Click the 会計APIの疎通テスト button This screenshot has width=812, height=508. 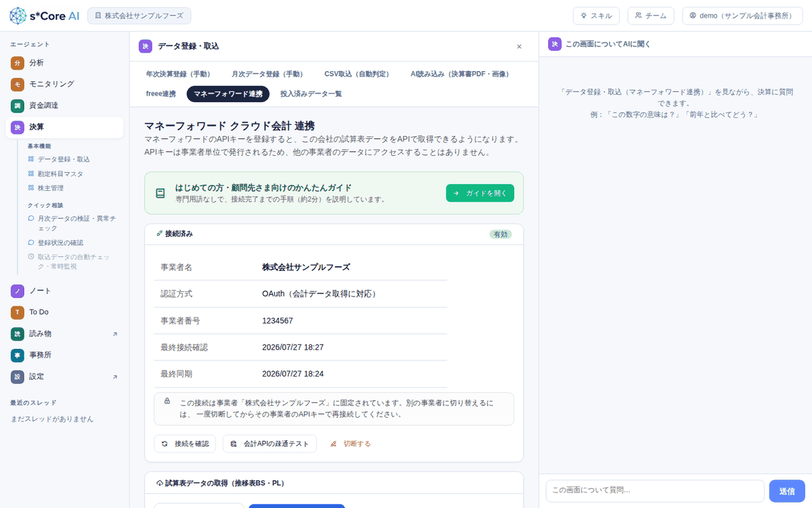[x=269, y=444]
